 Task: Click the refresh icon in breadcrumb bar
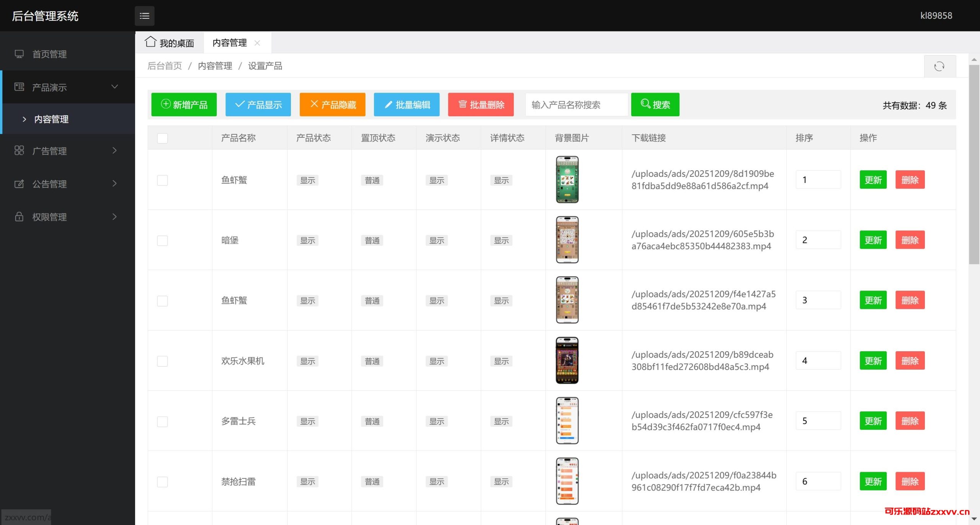click(x=939, y=66)
